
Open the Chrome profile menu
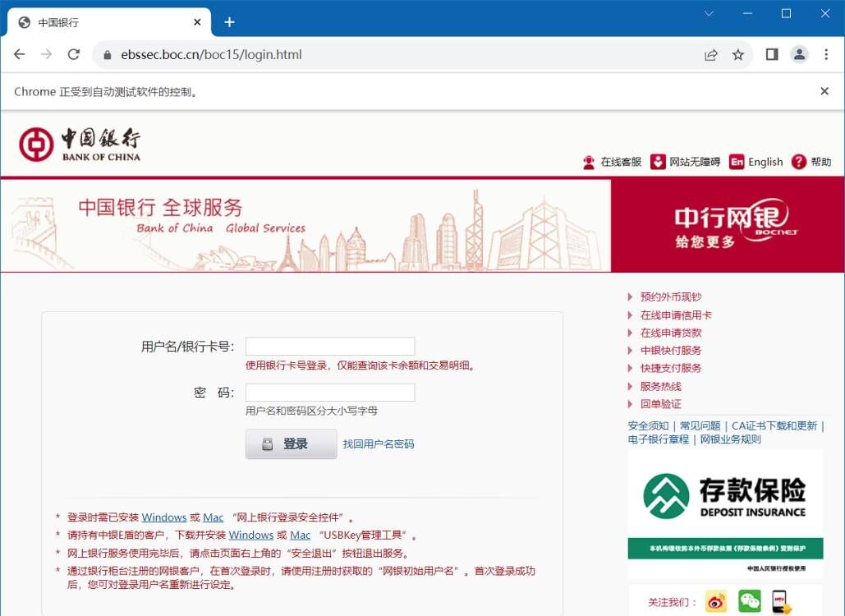[x=799, y=54]
